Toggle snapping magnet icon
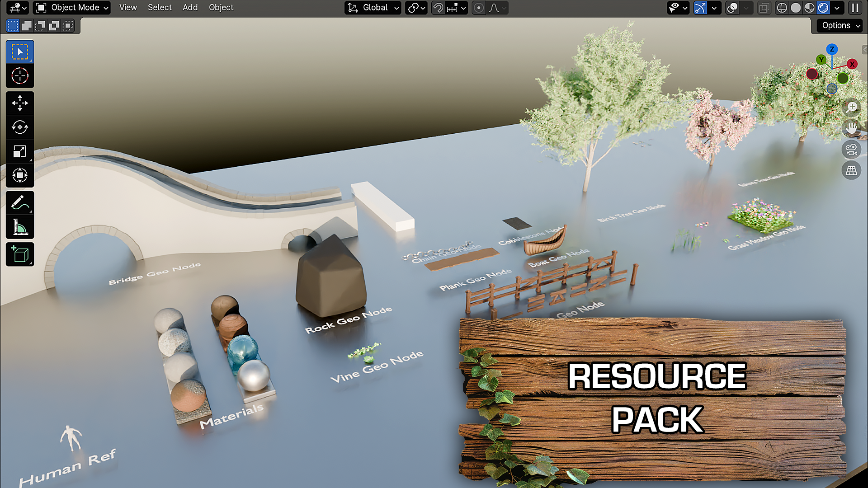 pyautogui.click(x=438, y=8)
